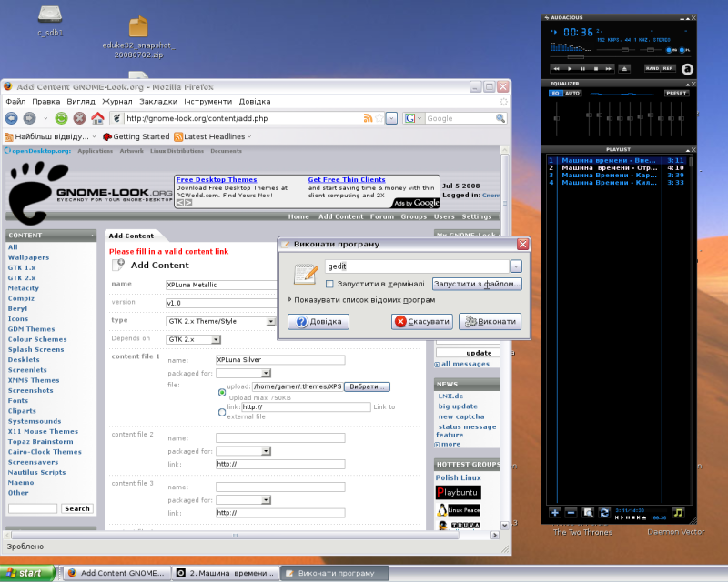The image size is (728, 582).
Task: Click RSS feed icon in address bar
Action: (x=368, y=118)
